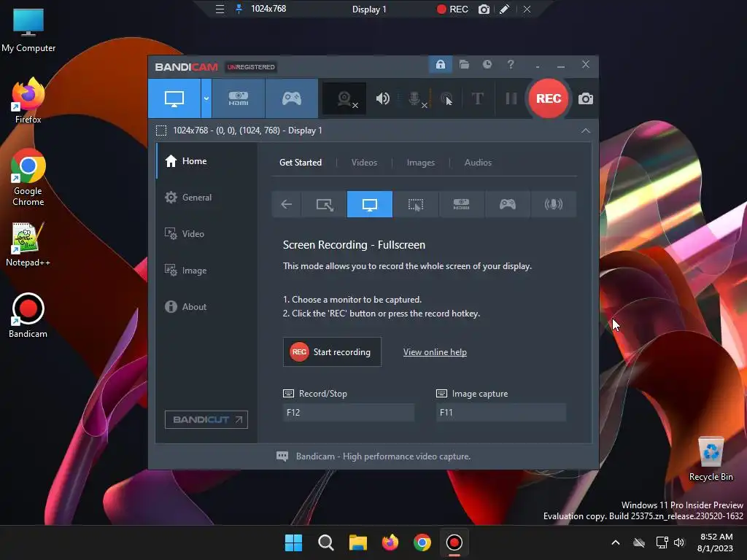Close the top recording bar with X
The image size is (747, 560).
527,9
